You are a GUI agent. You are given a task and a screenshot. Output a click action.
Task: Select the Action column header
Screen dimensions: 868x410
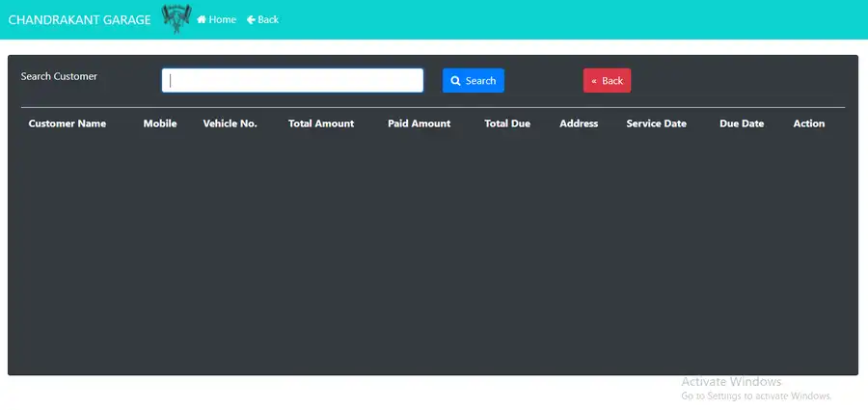(x=809, y=123)
